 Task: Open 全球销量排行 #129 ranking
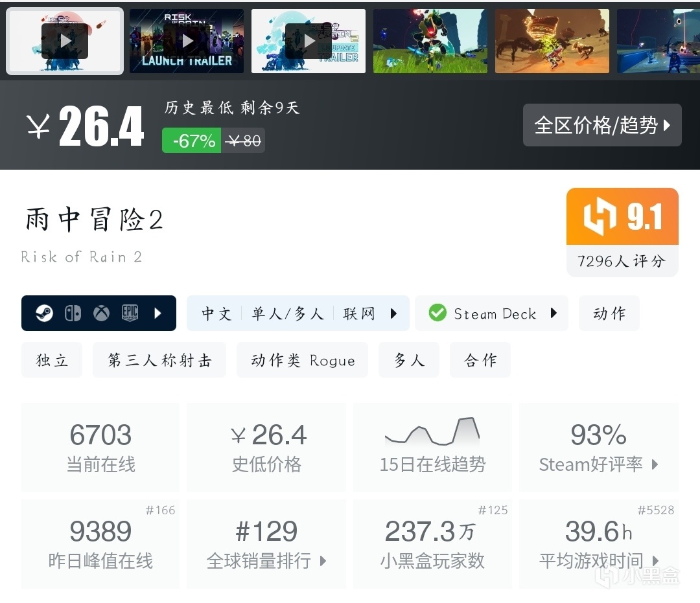pos(266,544)
